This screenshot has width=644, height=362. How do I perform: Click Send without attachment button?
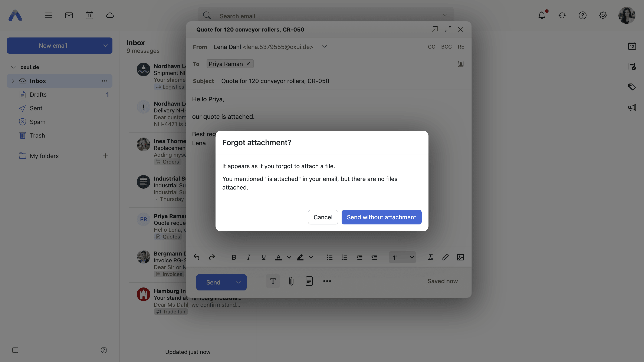[381, 217]
